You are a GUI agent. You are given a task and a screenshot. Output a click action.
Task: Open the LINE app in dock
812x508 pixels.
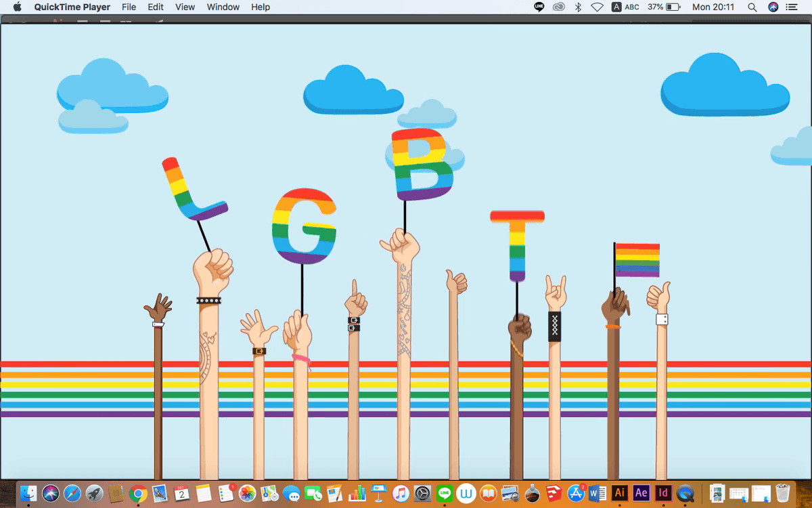point(445,493)
